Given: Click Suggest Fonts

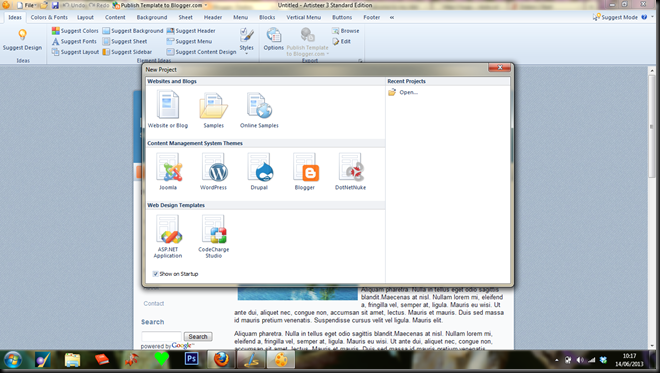Looking at the screenshot, I should (75, 41).
